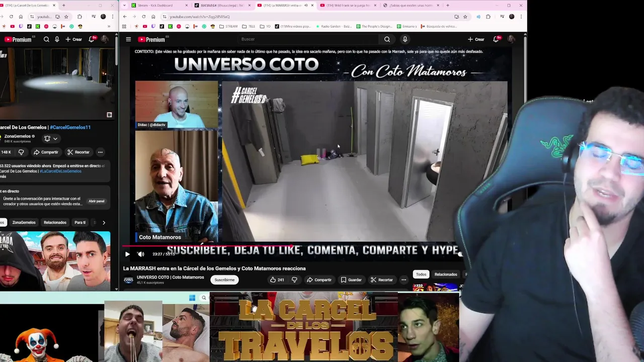Viewport: 644px width, 362px height.
Task: Save the video with Guardar
Action: click(x=351, y=280)
